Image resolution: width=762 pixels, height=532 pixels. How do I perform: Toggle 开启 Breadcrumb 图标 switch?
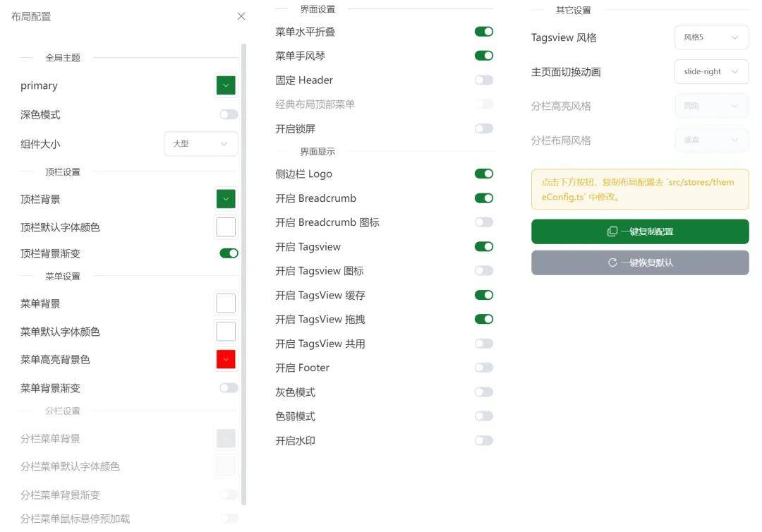tap(483, 222)
